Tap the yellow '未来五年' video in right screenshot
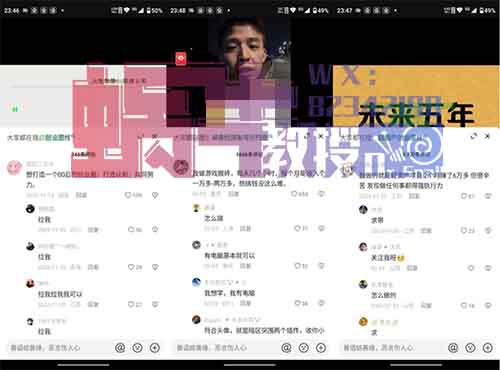The height and width of the screenshot is (370, 500). [x=416, y=96]
